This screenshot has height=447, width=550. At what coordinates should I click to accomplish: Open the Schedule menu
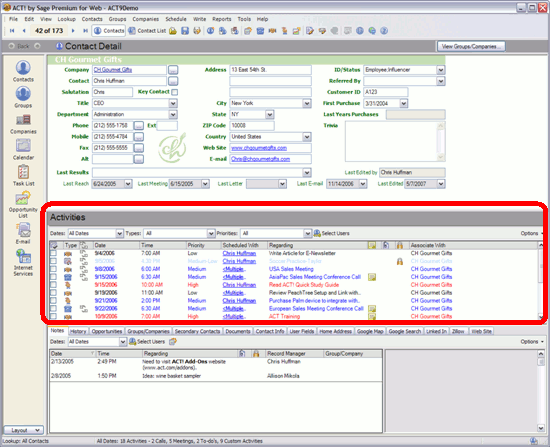[176, 19]
